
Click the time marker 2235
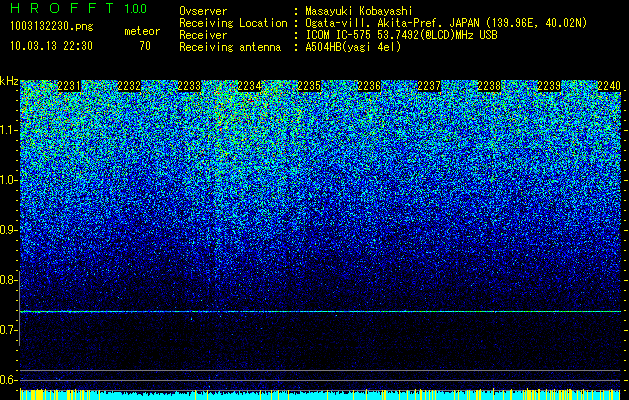pyautogui.click(x=309, y=86)
